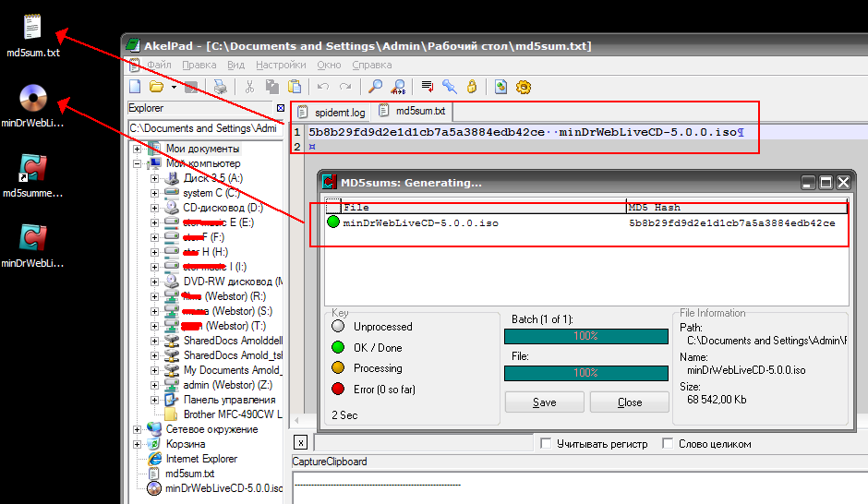
Task: Open the dropdown arrow next to Open folder
Action: click(x=174, y=88)
